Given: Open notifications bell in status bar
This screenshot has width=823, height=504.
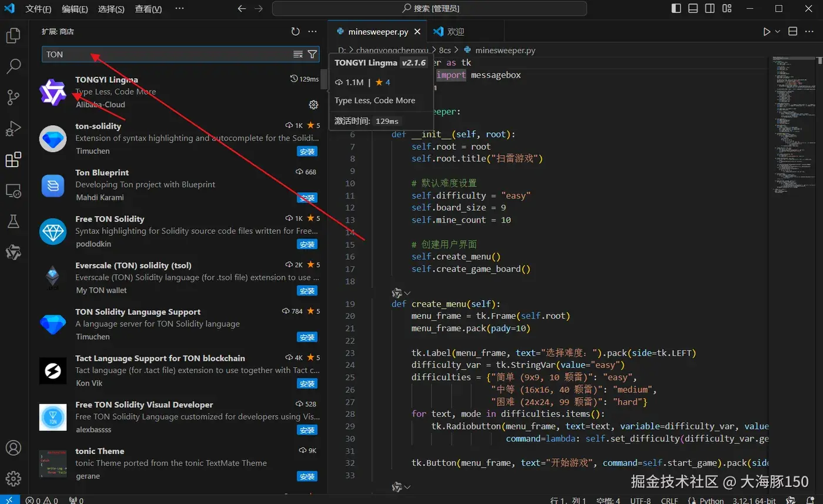Looking at the screenshot, I should (x=809, y=500).
